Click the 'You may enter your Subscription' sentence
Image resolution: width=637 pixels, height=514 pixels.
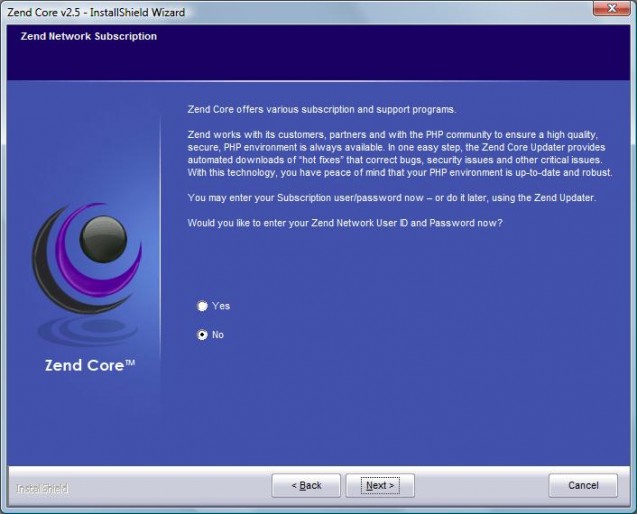tap(392, 198)
